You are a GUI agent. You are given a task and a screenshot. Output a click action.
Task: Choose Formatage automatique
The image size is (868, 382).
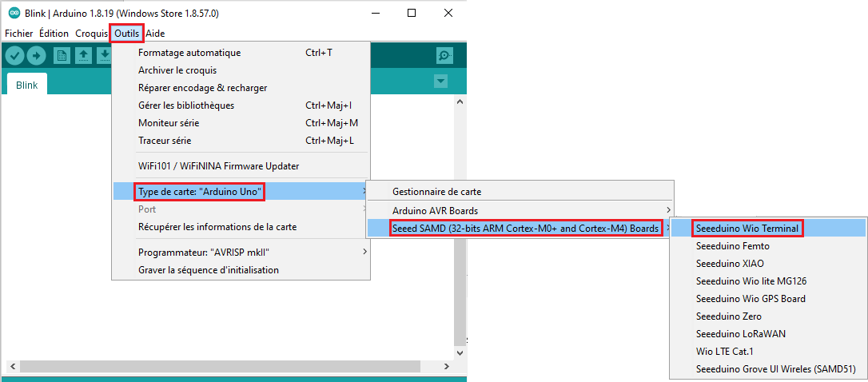[241, 53]
